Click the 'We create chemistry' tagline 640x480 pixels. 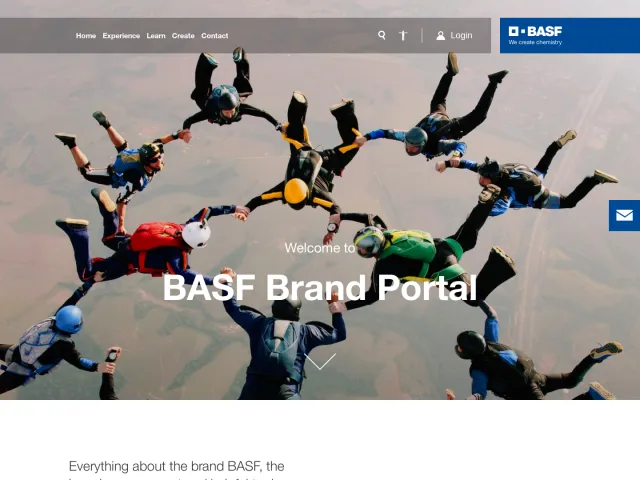point(535,42)
